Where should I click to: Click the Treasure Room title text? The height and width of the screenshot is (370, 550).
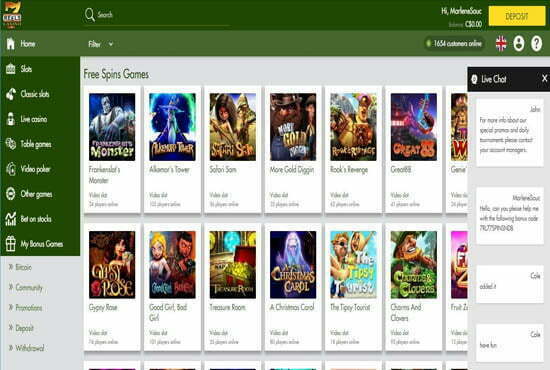[x=228, y=308]
